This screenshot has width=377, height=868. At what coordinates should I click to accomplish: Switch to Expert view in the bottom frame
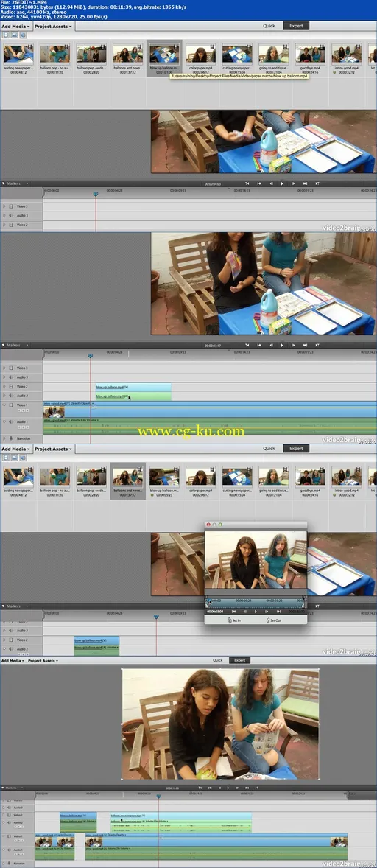click(239, 660)
